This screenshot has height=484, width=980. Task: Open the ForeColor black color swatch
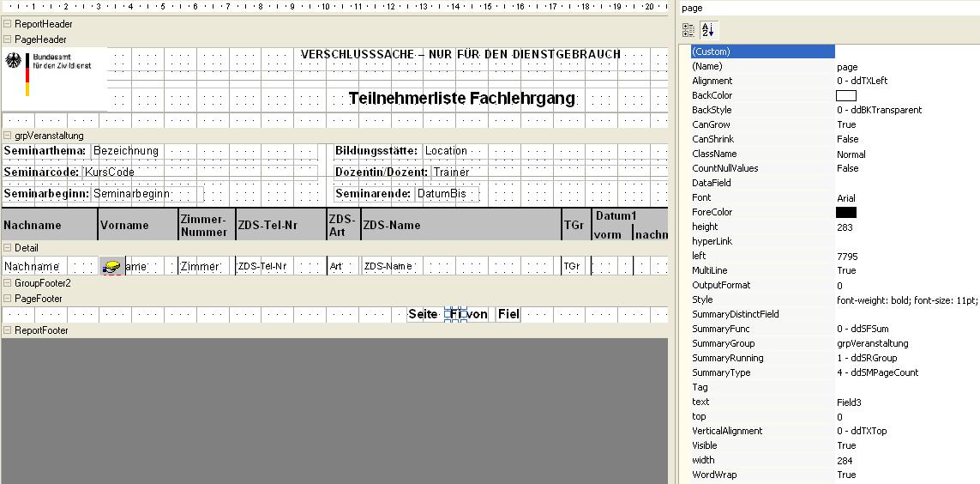(845, 213)
